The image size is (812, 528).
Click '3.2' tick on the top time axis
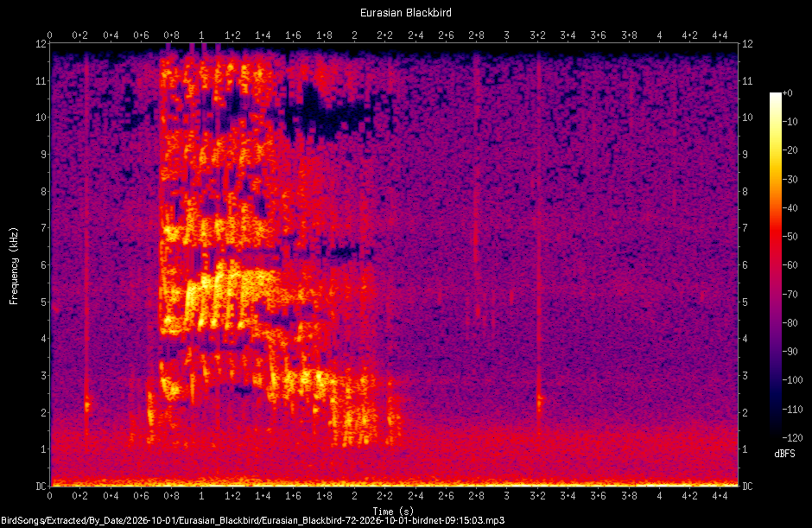click(537, 35)
